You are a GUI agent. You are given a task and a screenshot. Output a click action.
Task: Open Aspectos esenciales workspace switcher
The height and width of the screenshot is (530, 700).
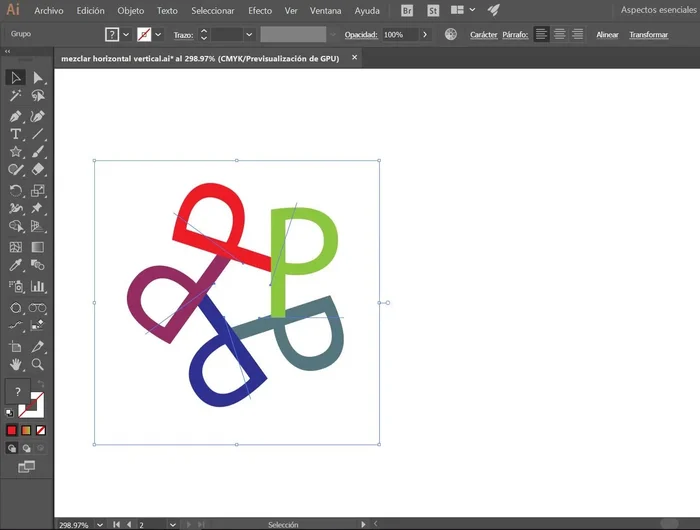[x=658, y=10]
